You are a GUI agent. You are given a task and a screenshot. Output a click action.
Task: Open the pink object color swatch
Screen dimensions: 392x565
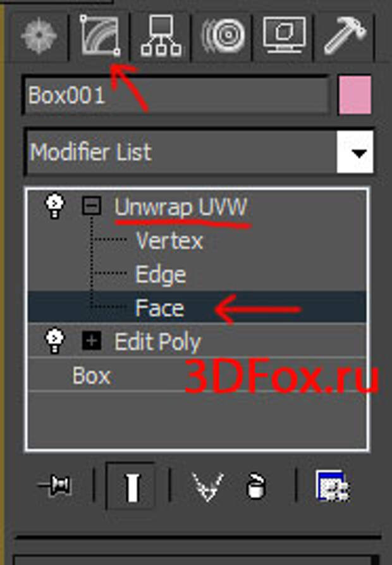click(355, 95)
